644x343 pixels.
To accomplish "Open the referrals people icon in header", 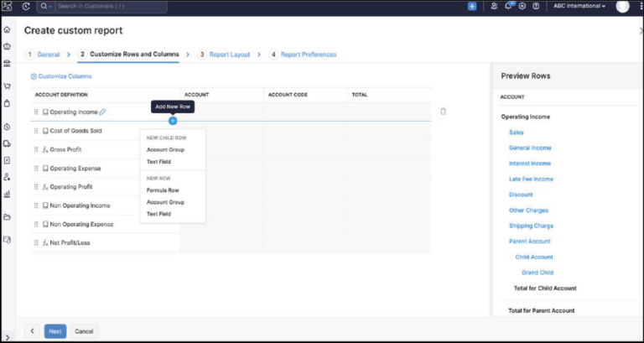I will tap(495, 6).
